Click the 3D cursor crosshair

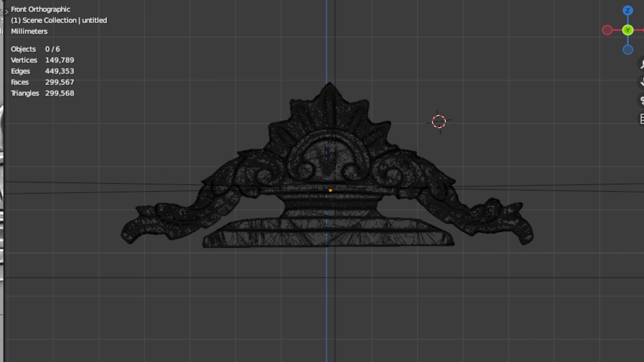(439, 122)
